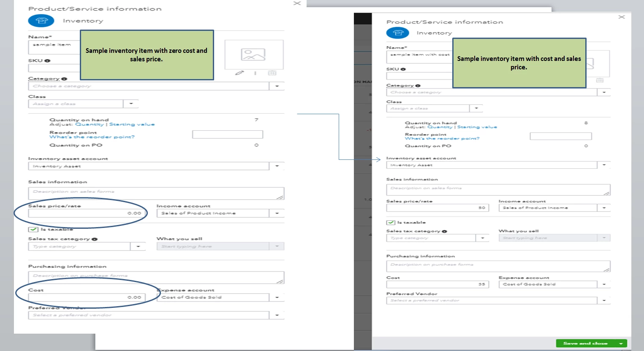
Task: Toggle the Is taxable checkbox in left panel
Action: coord(33,229)
